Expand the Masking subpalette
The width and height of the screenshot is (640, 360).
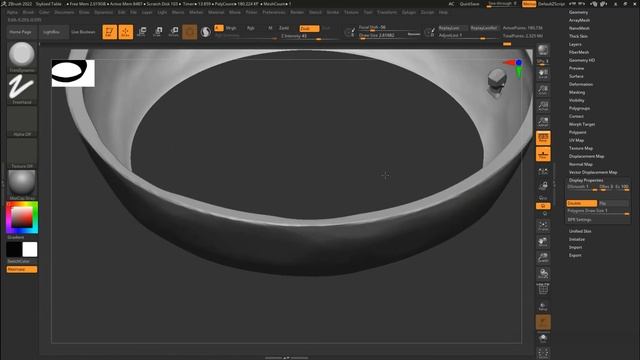(577, 92)
